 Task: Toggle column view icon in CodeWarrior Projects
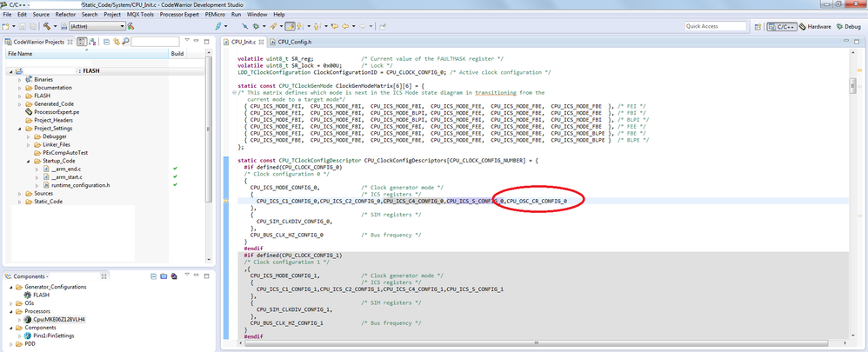click(82, 42)
